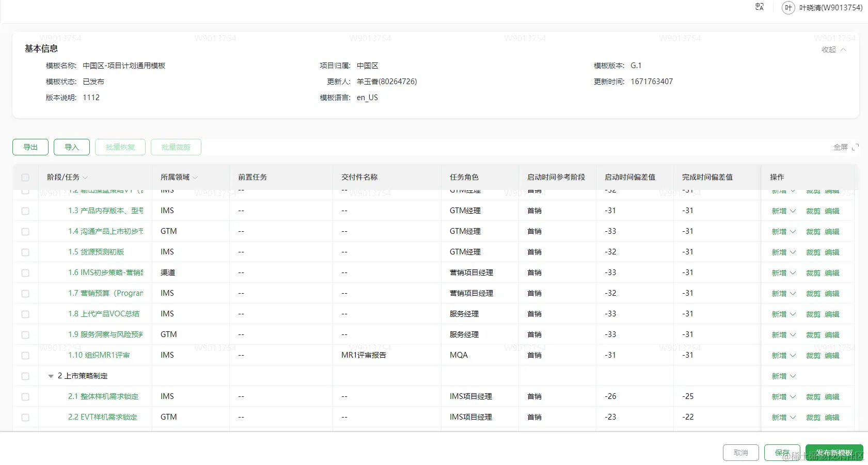
Task: Open 新增 dropdown for row 2.2
Action: tap(783, 418)
